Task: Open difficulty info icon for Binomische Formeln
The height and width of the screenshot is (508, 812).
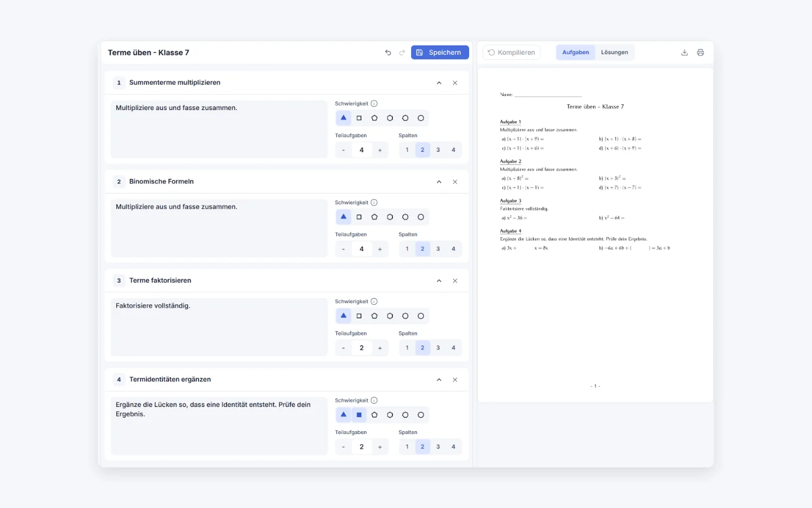Action: point(374,203)
